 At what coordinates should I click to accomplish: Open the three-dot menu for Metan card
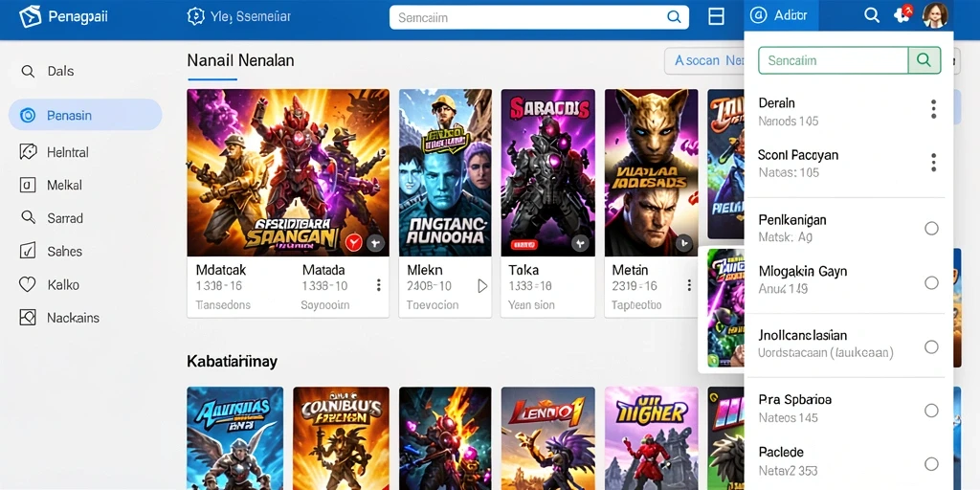coord(689,285)
